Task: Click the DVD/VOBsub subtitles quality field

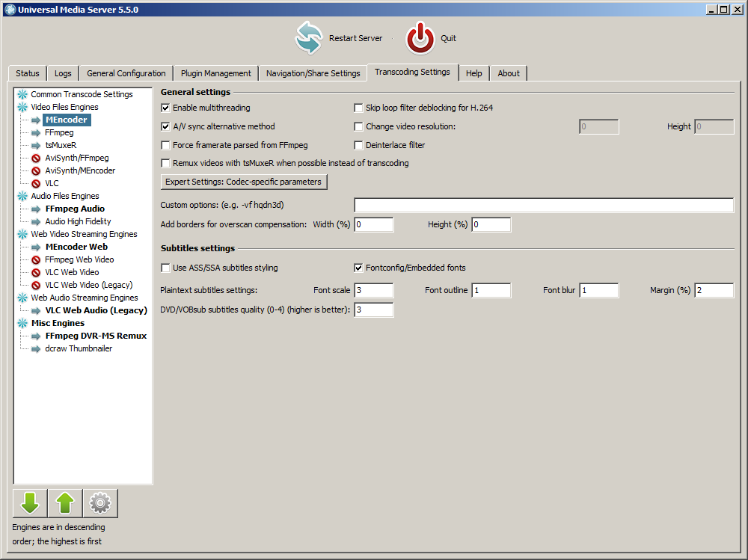Action: (x=373, y=310)
